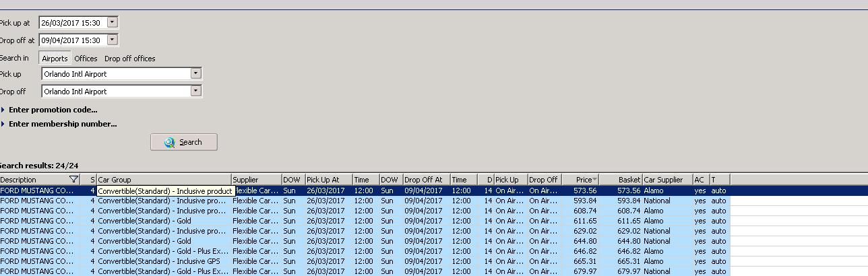The width and height of the screenshot is (868, 276).
Task: Sort by the AC column header
Action: [x=701, y=180]
